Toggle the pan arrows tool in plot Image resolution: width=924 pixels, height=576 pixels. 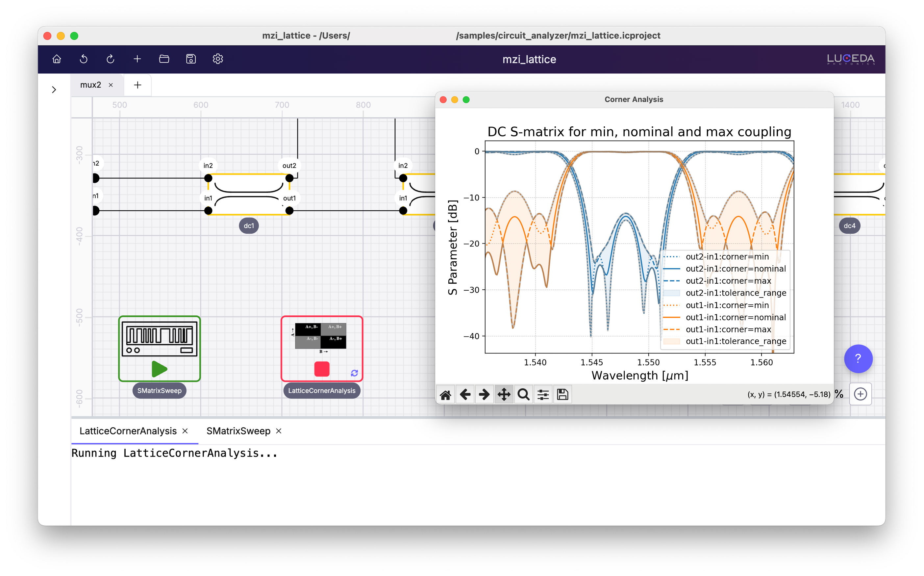coord(504,394)
